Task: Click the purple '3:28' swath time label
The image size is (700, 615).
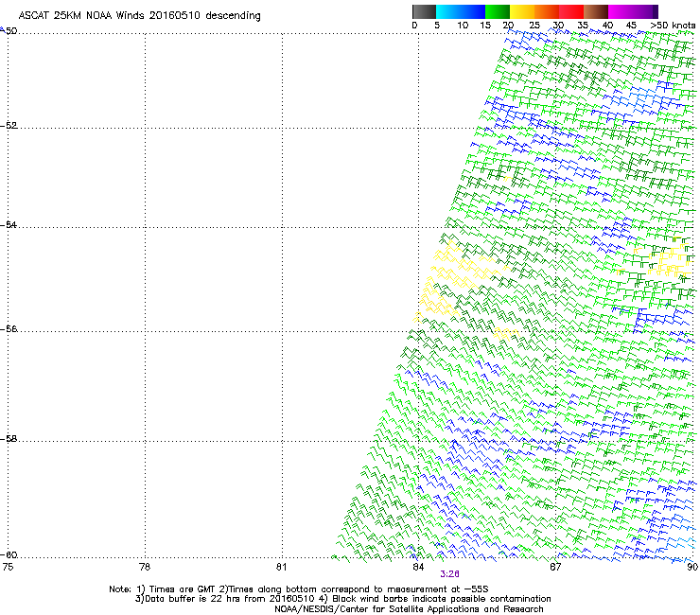Action: click(x=449, y=574)
